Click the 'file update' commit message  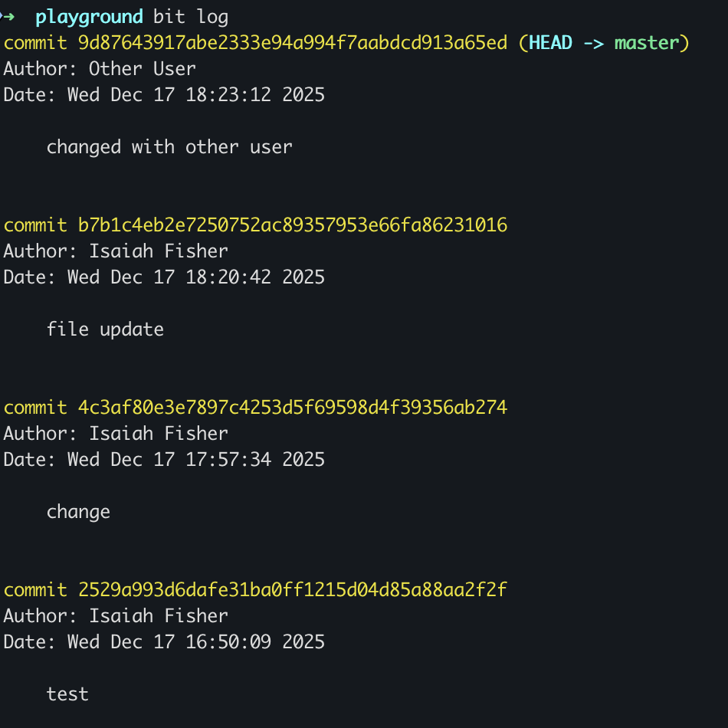tap(105, 329)
